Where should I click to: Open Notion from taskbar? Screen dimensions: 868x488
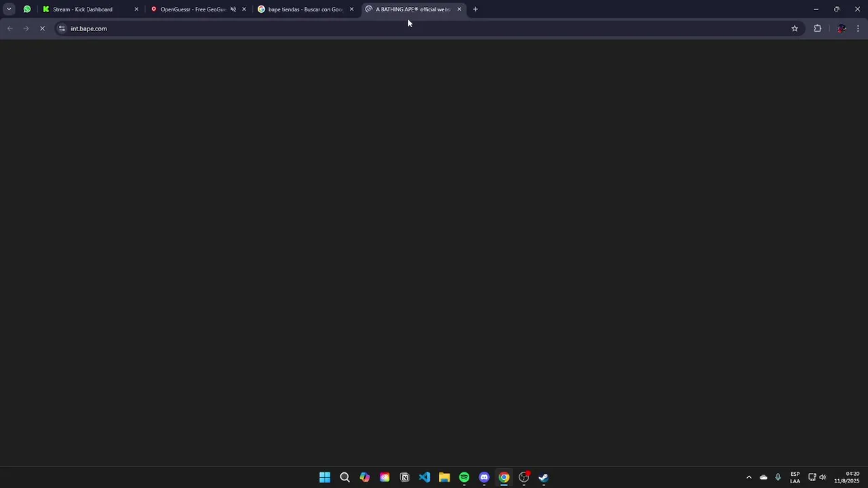coord(405,477)
